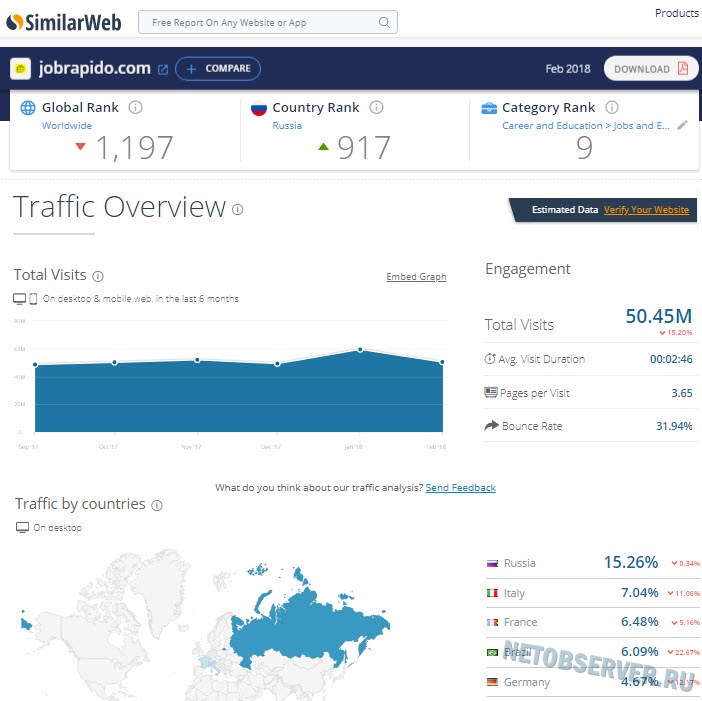Click the Verify Your Website link

[646, 209]
